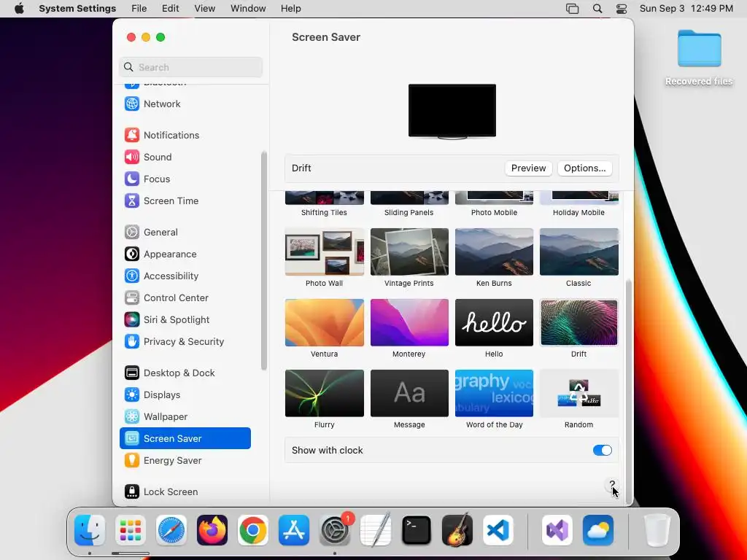Open Sound settings
The image size is (747, 560).
185,157
